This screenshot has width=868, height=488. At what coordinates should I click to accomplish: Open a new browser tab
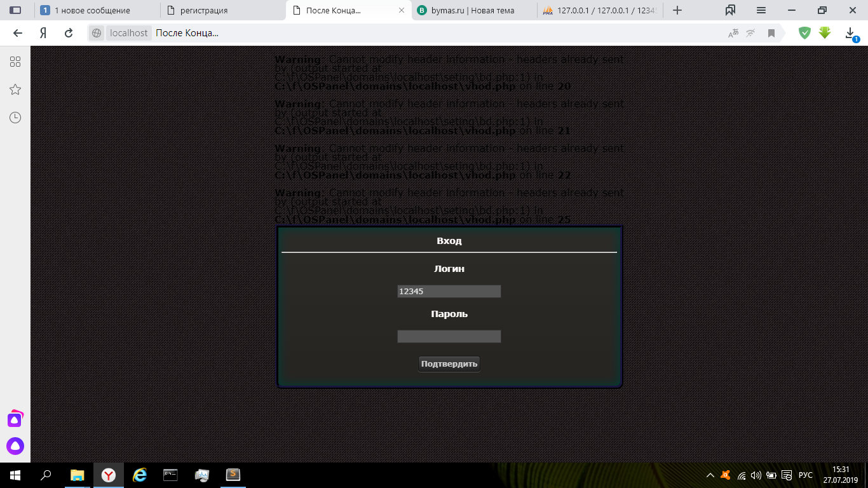(677, 10)
